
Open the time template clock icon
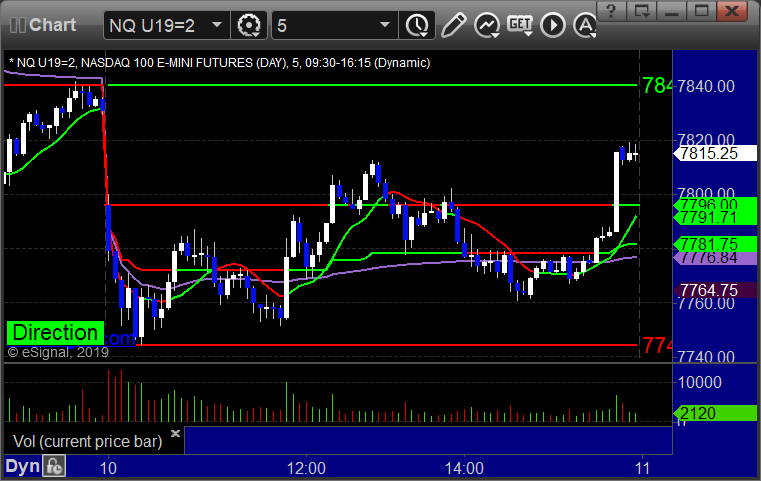click(417, 25)
